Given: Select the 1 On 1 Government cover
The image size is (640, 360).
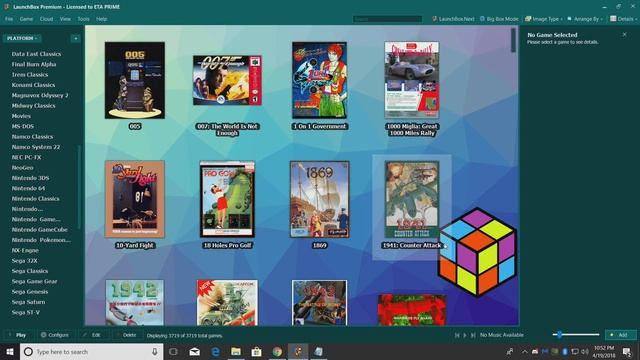Looking at the screenshot, I should coord(320,80).
